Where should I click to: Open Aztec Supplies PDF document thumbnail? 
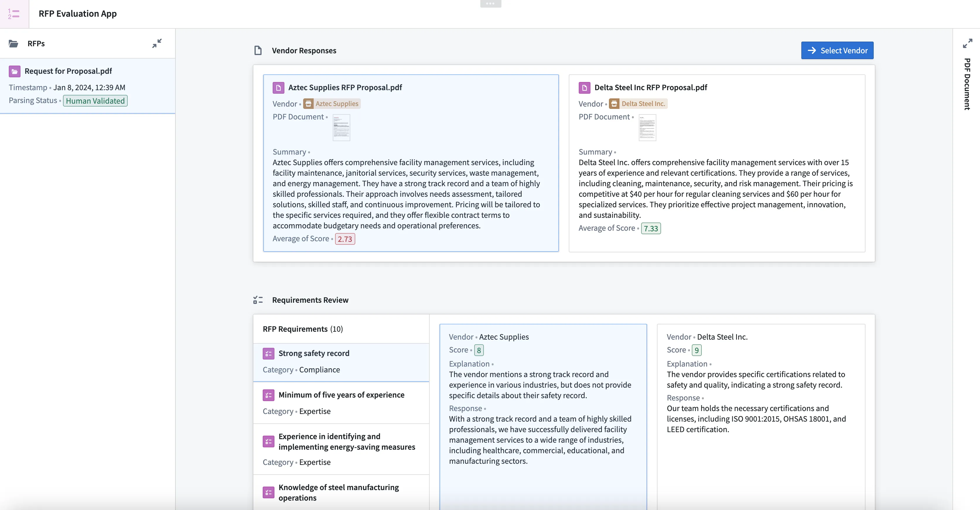point(341,128)
